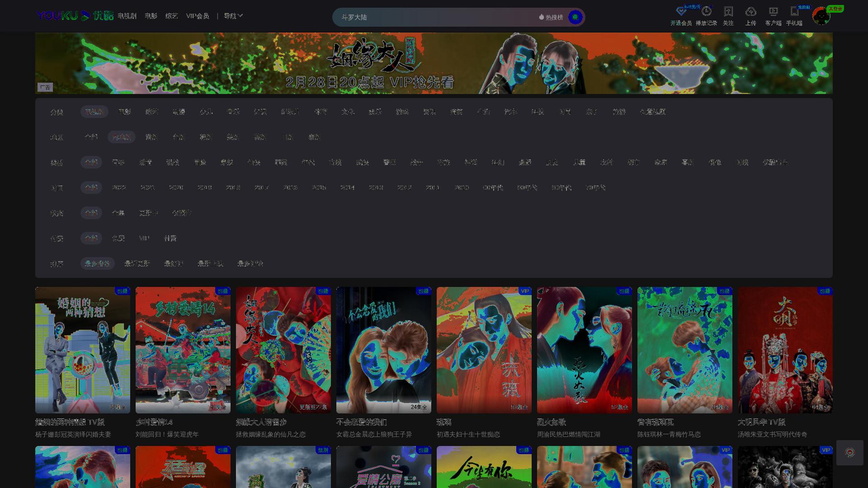Click '周渝民热巴燃情闯江湖' subtitle text
This screenshot has width=868, height=488.
(x=569, y=434)
